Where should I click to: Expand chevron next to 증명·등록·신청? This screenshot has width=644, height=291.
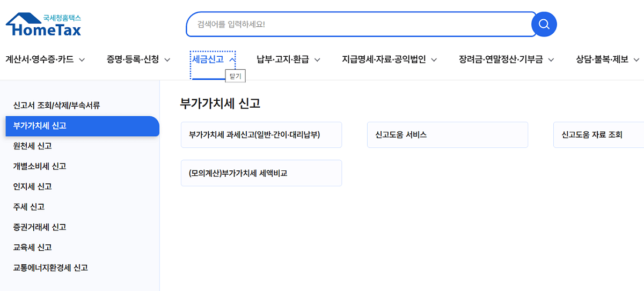point(167,60)
